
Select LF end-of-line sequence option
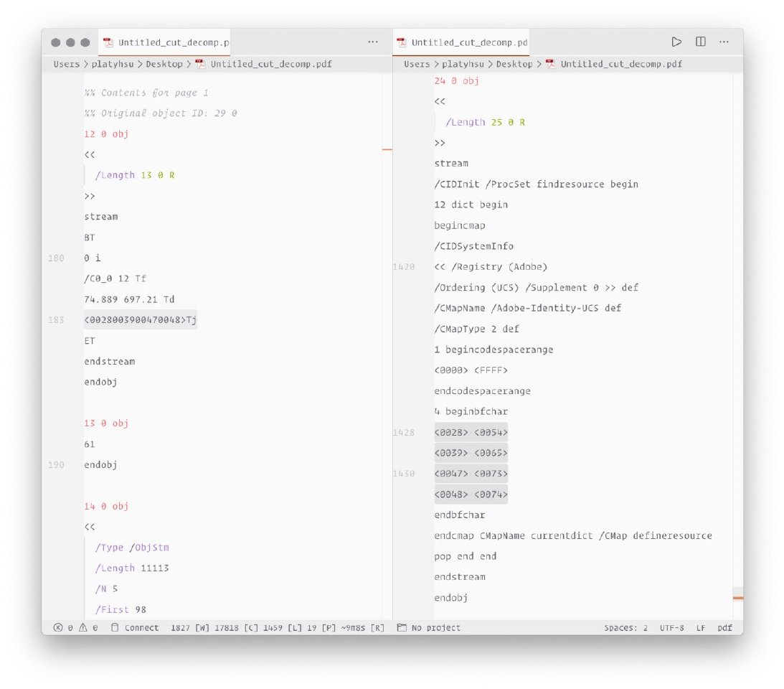[700, 628]
